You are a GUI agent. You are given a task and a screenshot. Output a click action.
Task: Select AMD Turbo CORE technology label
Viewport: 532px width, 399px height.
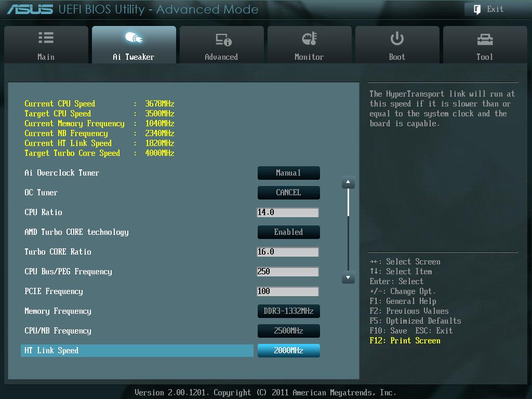(77, 232)
